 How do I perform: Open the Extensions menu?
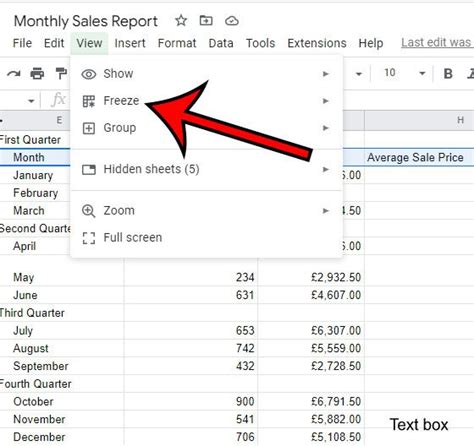tap(317, 43)
